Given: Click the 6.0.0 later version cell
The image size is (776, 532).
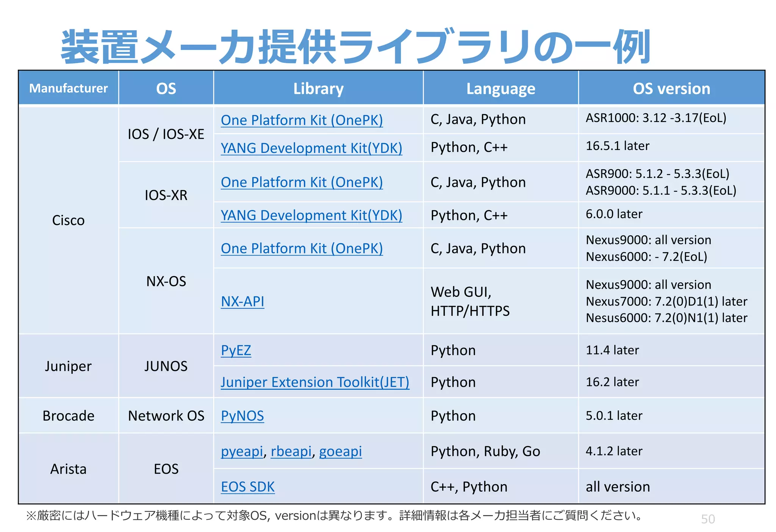Looking at the screenshot, I should pyautogui.click(x=671, y=215).
